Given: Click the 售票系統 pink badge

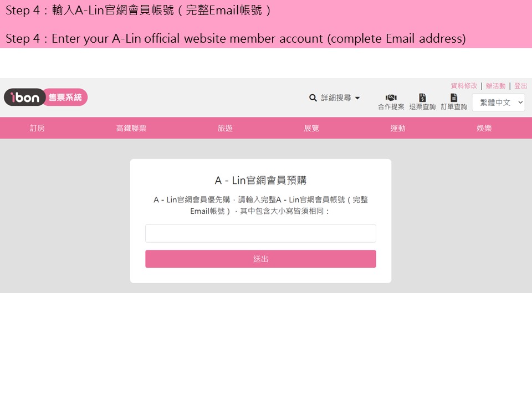Looking at the screenshot, I should (66, 98).
